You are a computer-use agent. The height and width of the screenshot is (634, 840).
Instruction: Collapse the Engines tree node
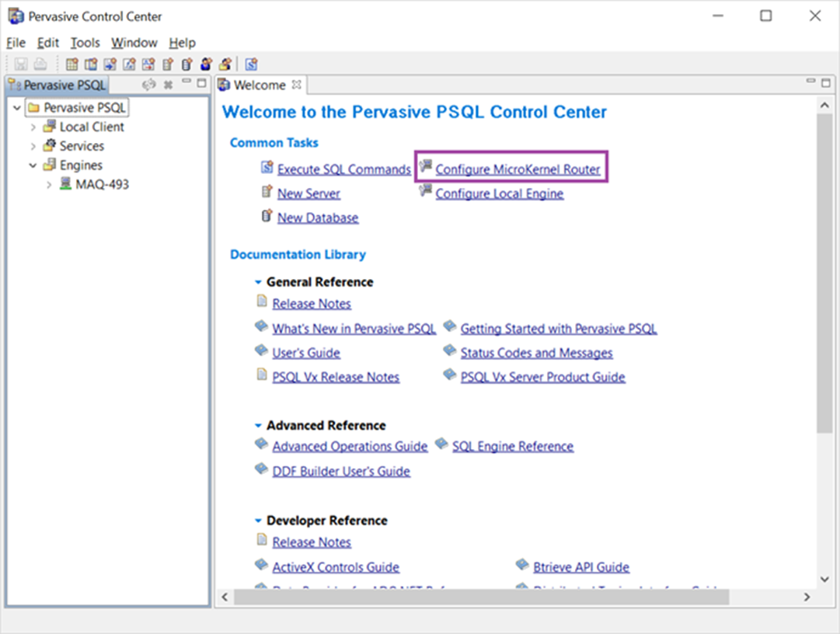point(33,165)
